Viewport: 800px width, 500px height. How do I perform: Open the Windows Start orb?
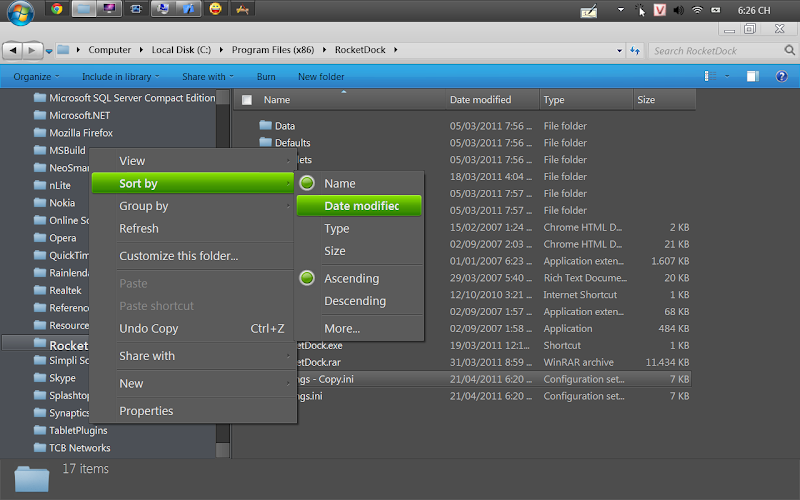coord(21,11)
